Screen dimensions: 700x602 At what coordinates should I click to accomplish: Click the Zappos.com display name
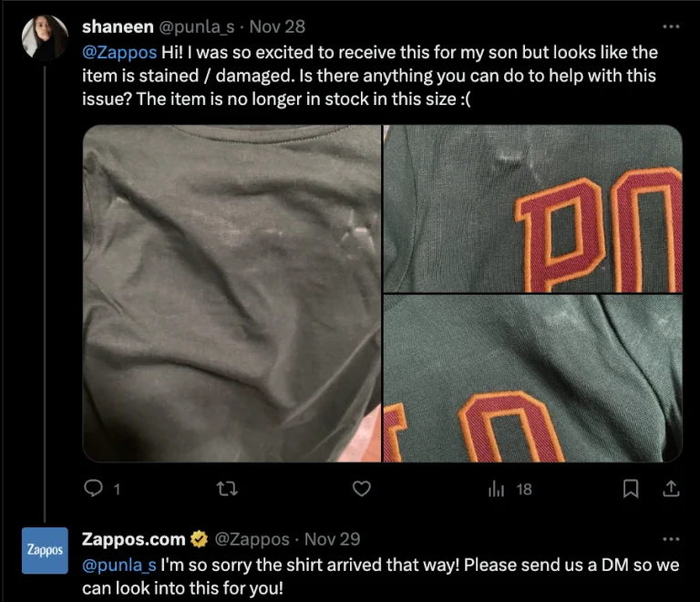tap(133, 539)
